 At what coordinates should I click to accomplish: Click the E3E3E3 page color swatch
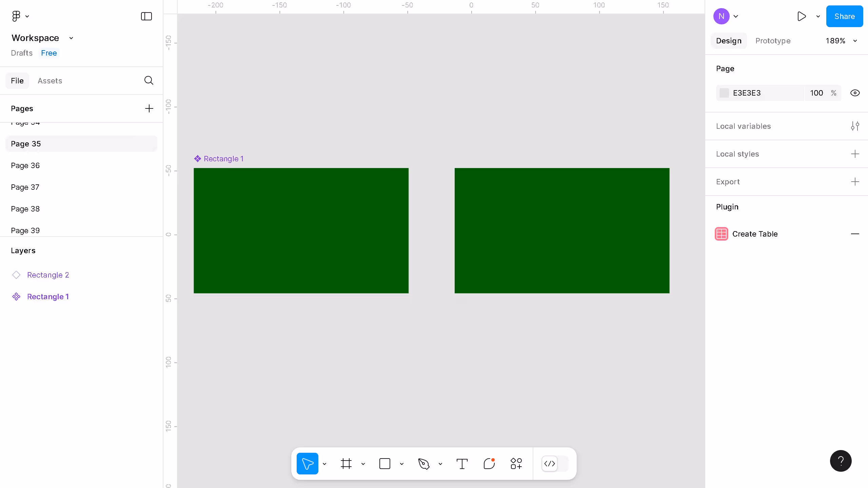click(724, 93)
